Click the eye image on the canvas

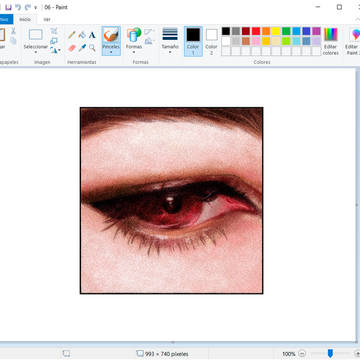click(x=172, y=201)
